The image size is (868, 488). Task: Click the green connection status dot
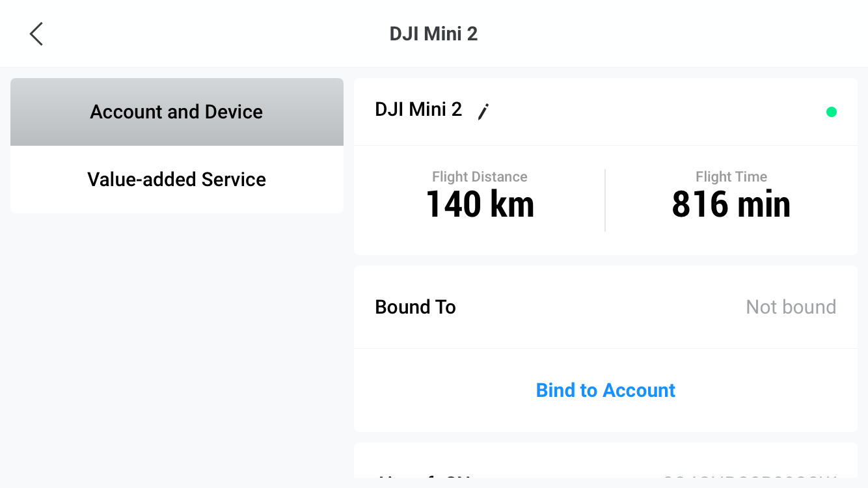(831, 112)
